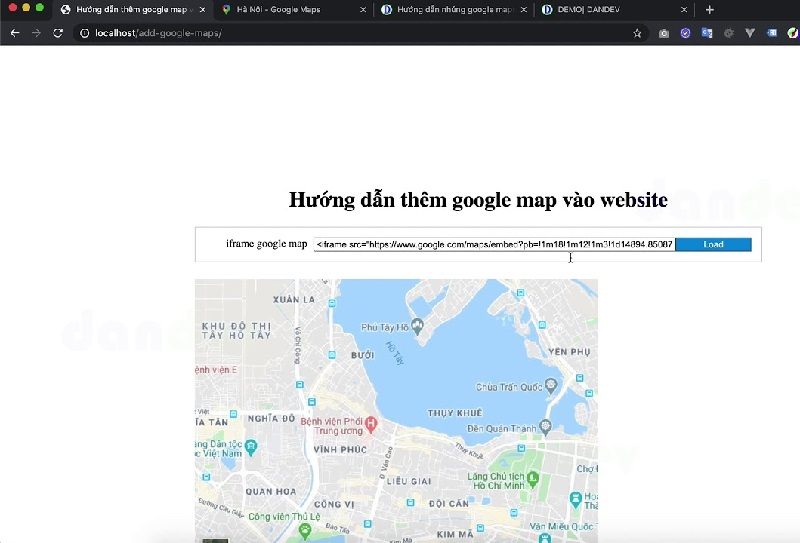Click the gray gear extension icon
This screenshot has width=800, height=543.
(x=729, y=33)
